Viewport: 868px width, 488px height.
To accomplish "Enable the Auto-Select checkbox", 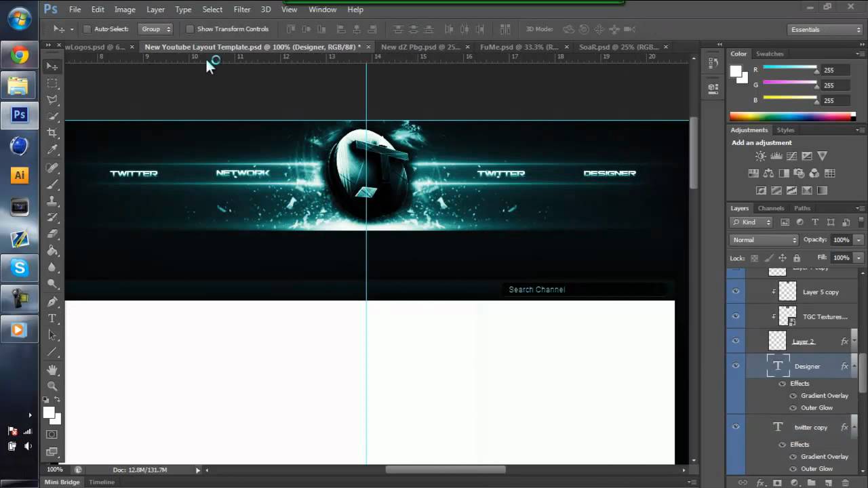I will click(x=87, y=29).
